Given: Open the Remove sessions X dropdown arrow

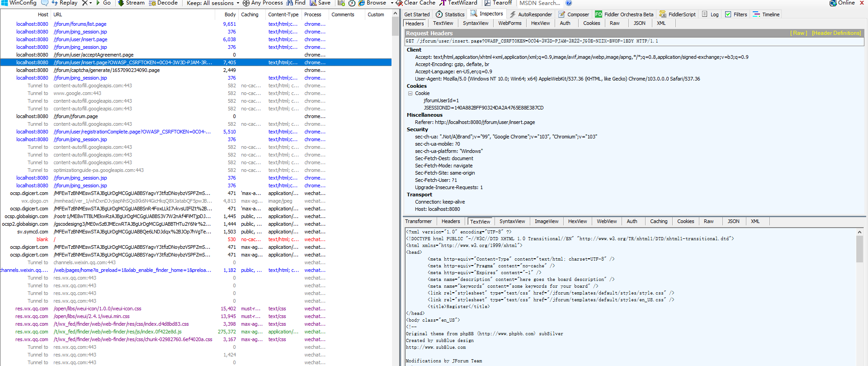Looking at the screenshot, I should pyautogui.click(x=90, y=3).
